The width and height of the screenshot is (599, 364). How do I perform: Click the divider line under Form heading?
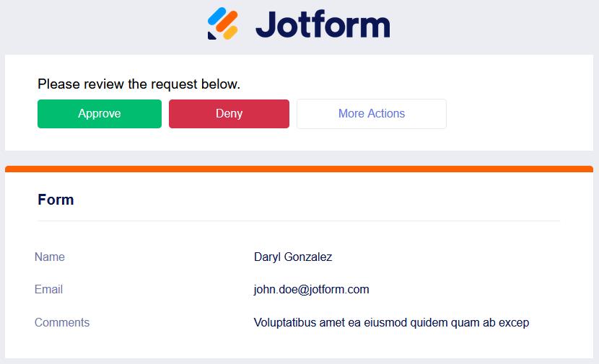[x=299, y=221]
